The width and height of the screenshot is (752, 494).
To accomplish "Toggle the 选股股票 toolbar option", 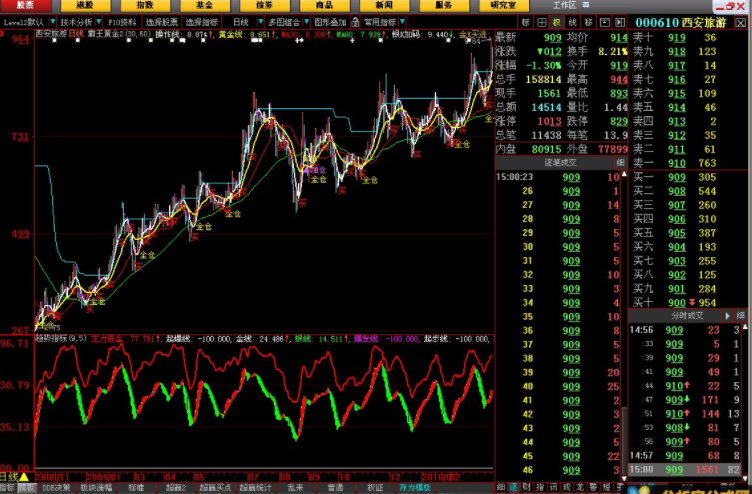I will [161, 21].
